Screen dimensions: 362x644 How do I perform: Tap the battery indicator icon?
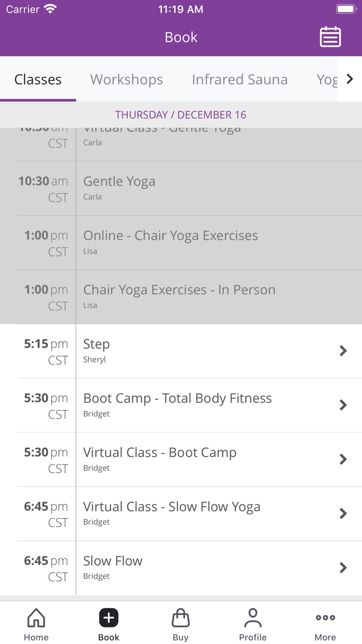[x=345, y=8]
